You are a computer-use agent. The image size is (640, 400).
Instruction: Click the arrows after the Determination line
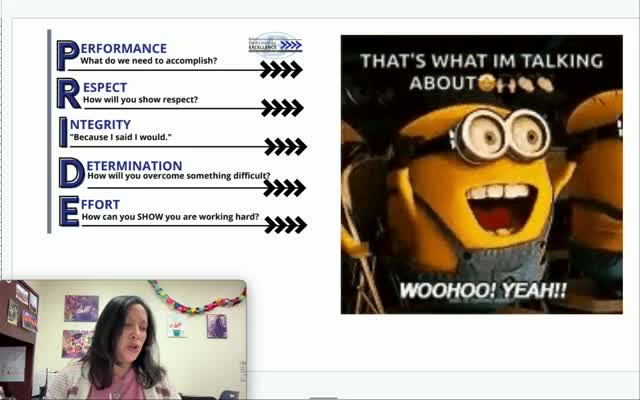[283, 187]
